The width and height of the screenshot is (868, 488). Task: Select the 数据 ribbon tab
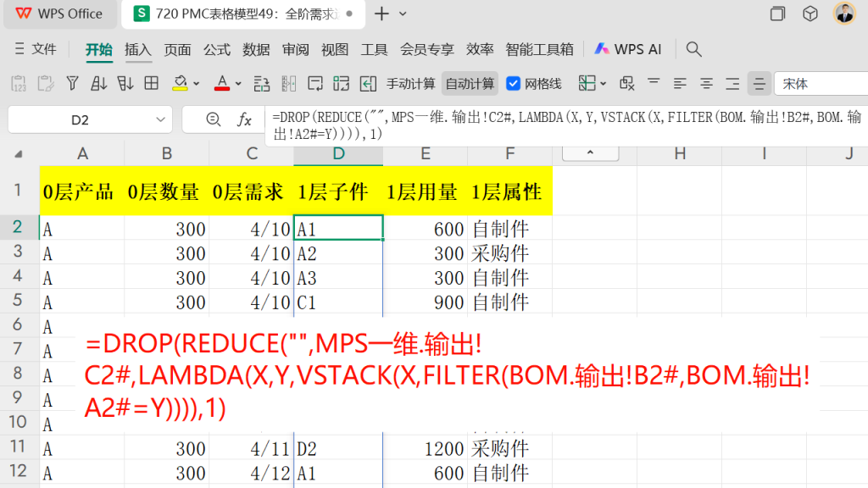(256, 49)
